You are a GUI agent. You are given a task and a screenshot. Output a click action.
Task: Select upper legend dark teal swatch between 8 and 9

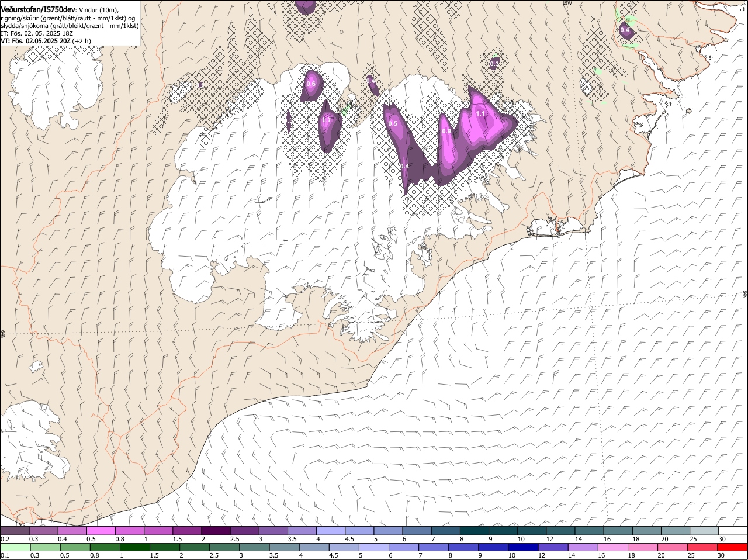pos(475,531)
